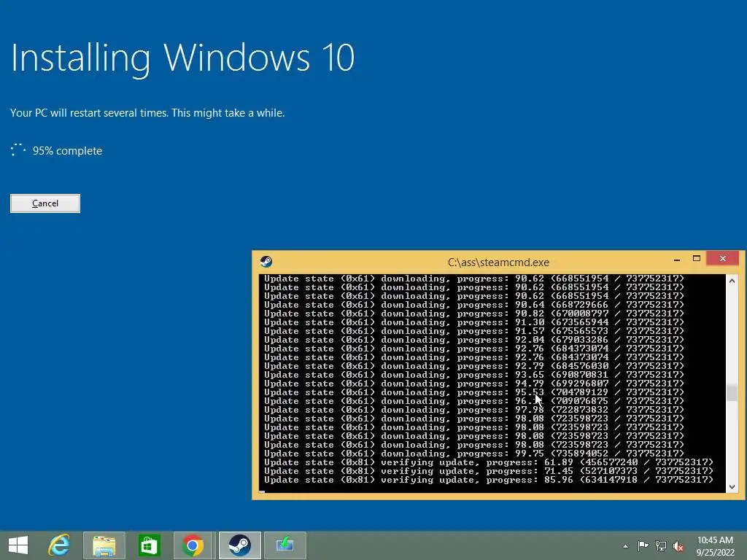Maximize the steamcmd.exe window
The height and width of the screenshot is (560, 747).
point(697,259)
